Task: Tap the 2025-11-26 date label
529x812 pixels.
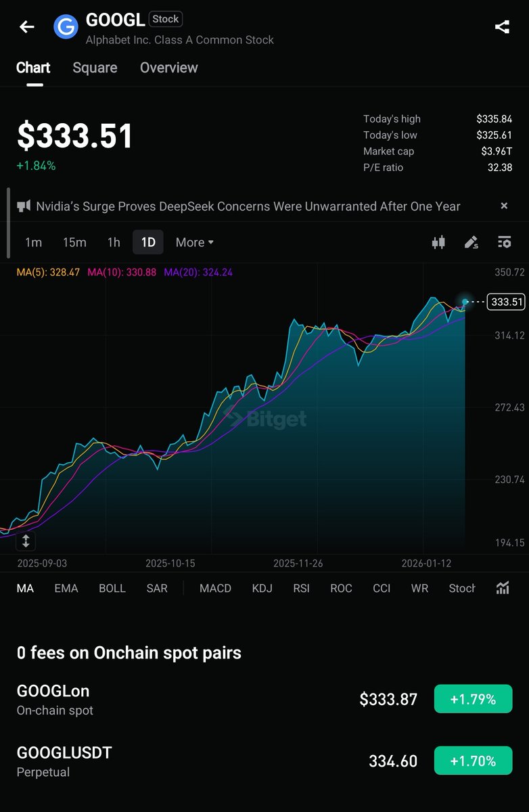Action: coord(298,563)
